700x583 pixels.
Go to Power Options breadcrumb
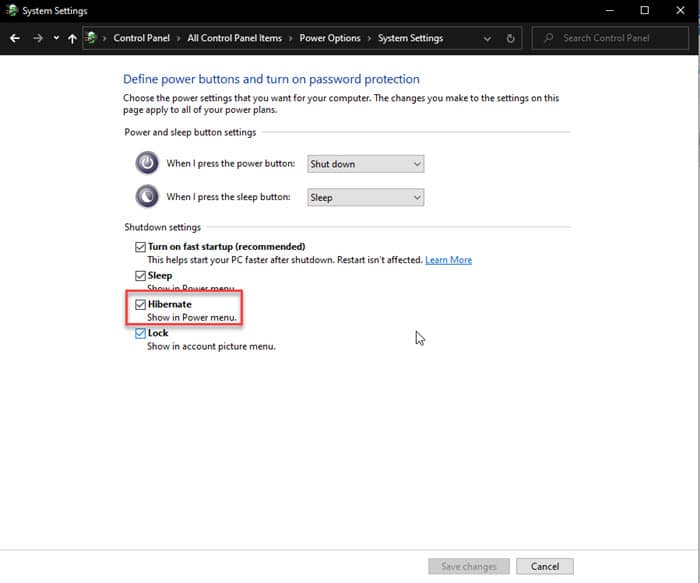(x=329, y=38)
